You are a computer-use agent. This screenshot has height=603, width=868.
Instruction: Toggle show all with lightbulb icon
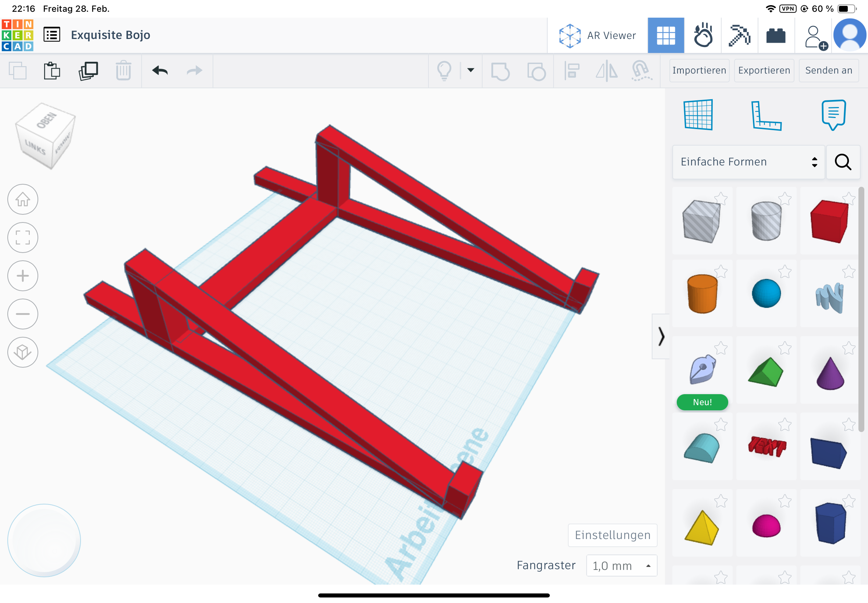pyautogui.click(x=444, y=71)
